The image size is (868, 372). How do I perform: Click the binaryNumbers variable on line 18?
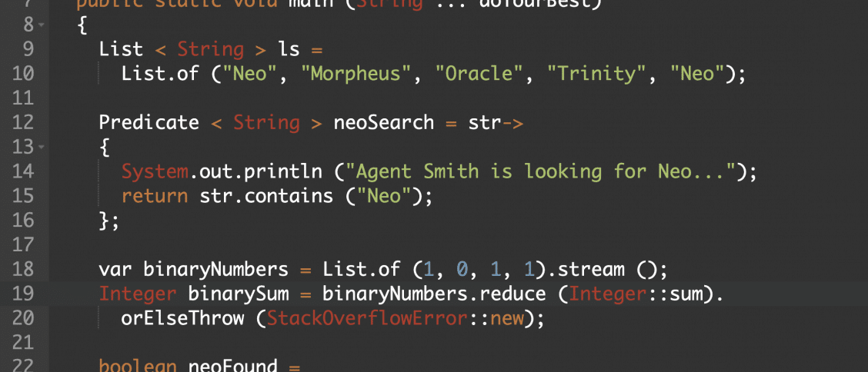pyautogui.click(x=216, y=269)
